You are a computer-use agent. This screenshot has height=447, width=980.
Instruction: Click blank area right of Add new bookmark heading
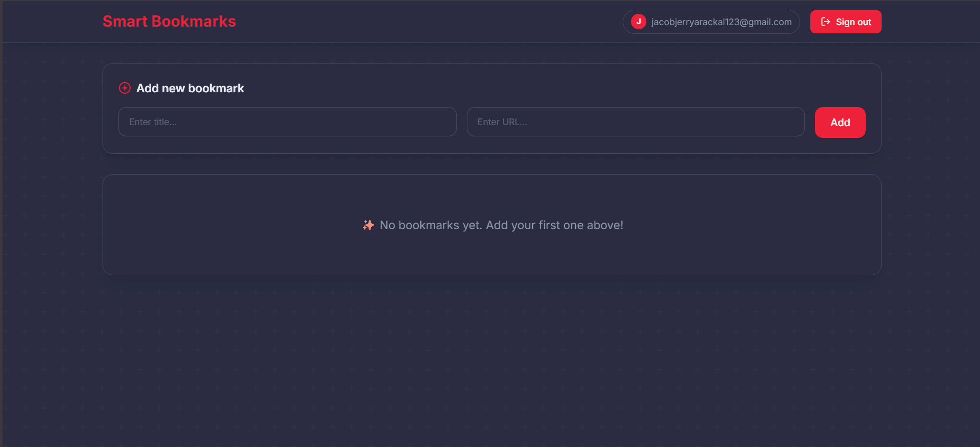[x=513, y=88]
